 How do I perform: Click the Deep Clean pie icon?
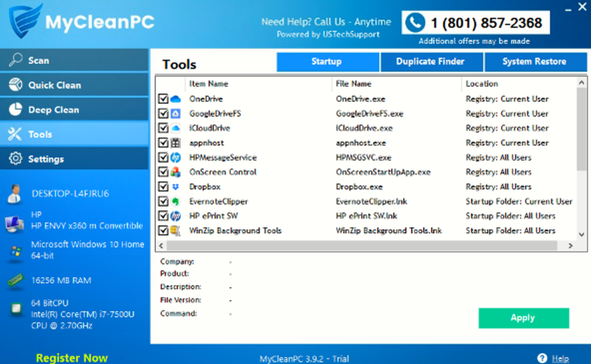pyautogui.click(x=15, y=109)
